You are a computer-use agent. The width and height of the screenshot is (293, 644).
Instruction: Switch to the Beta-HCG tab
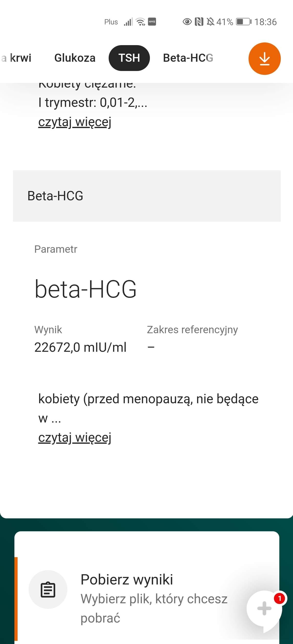tap(188, 58)
